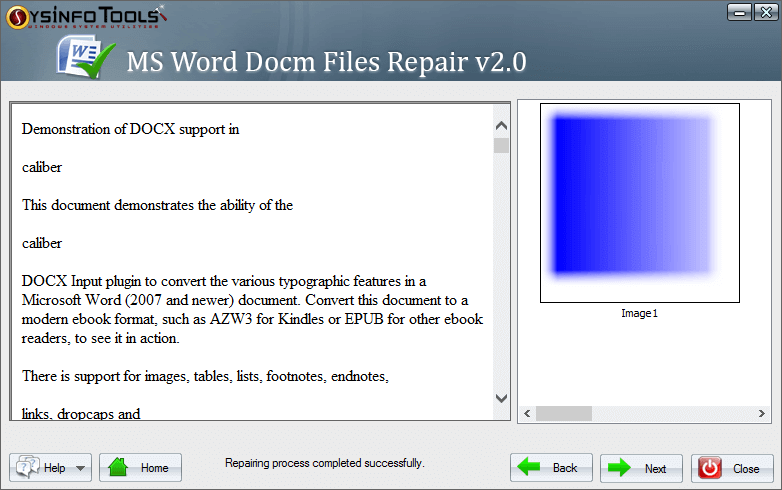This screenshot has width=782, height=490.
Task: Open the Help menu button
Action: point(50,468)
